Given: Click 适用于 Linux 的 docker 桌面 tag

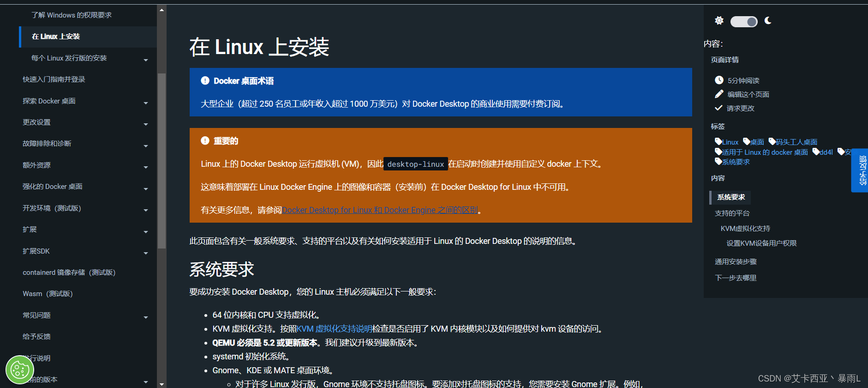Looking at the screenshot, I should click(x=765, y=152).
